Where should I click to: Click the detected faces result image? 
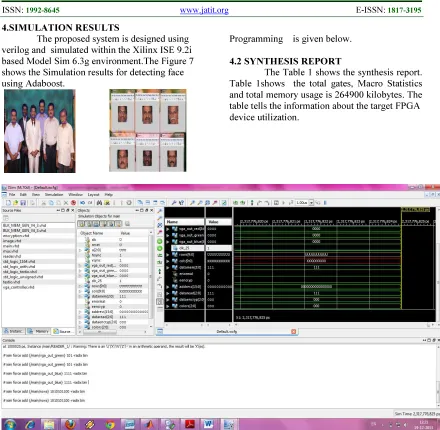pos(148,130)
